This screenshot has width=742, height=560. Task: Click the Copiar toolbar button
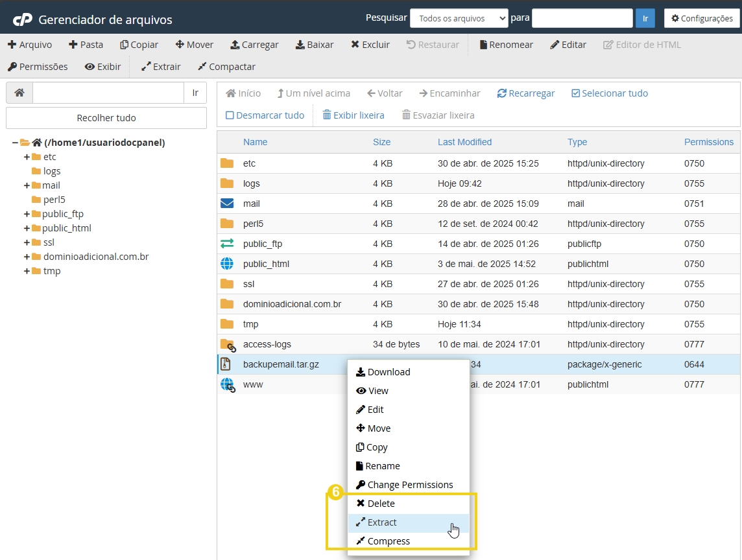(x=139, y=45)
